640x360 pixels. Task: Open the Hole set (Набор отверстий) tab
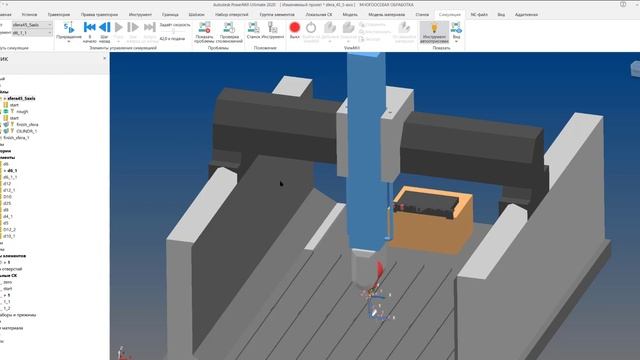point(231,15)
